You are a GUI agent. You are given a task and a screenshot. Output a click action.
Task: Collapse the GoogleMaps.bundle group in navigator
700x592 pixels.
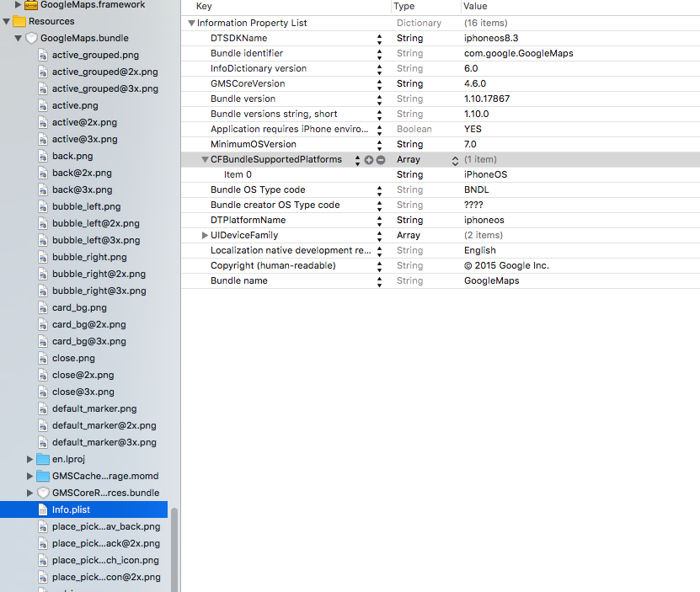[x=19, y=39]
